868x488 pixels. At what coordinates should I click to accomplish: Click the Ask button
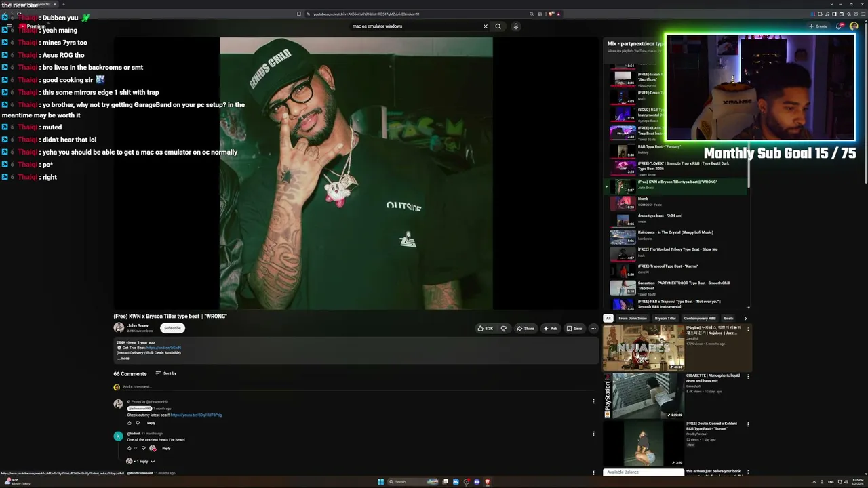[550, 329]
